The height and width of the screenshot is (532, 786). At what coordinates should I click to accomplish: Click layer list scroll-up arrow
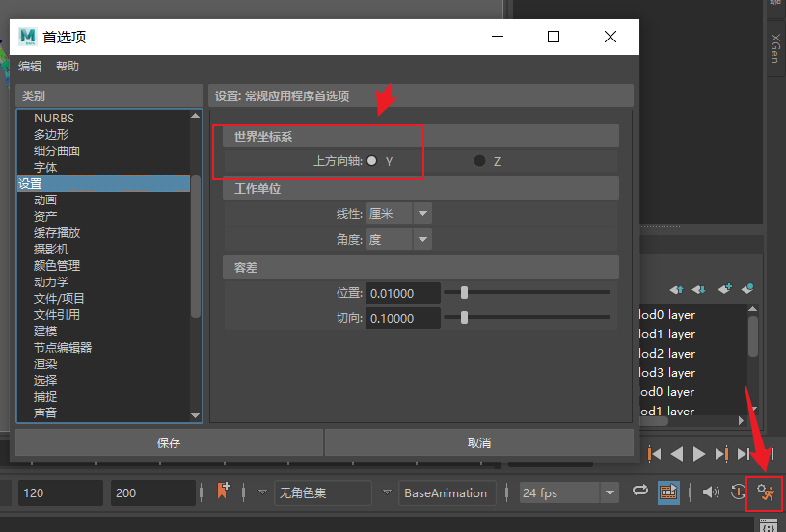[753, 309]
